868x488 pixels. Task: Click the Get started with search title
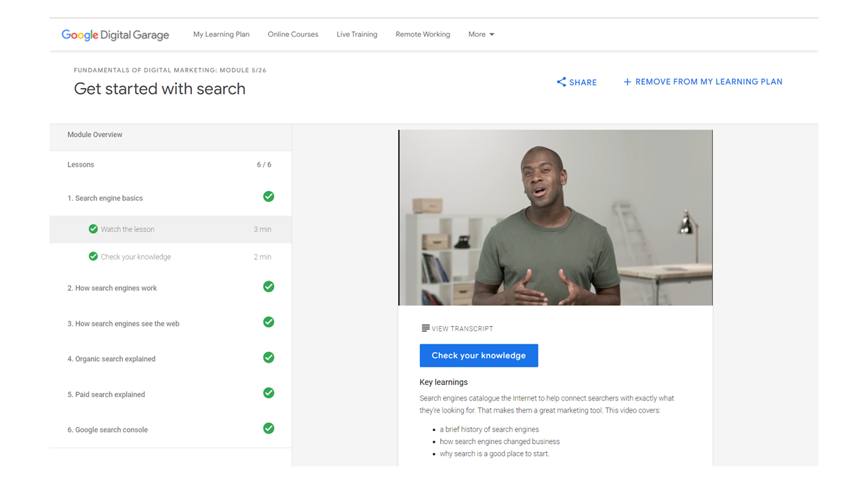click(159, 89)
